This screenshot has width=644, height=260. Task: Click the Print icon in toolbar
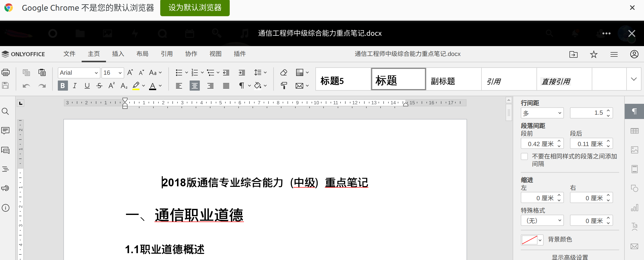click(x=6, y=73)
